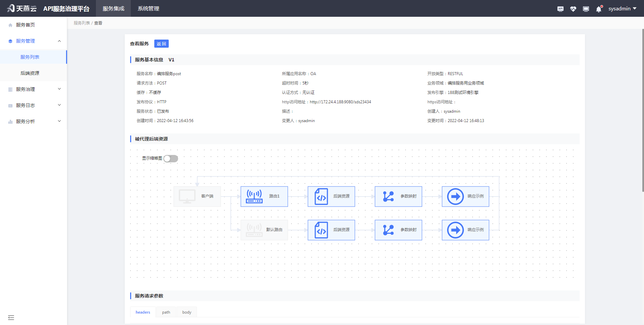Image resolution: width=644 pixels, height=325 pixels.
Task: Select the 响应示例 response example node
Action: 465,196
